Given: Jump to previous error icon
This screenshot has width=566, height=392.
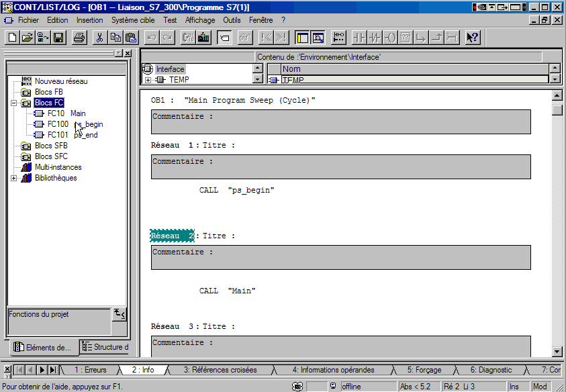Looking at the screenshot, I should [266, 38].
